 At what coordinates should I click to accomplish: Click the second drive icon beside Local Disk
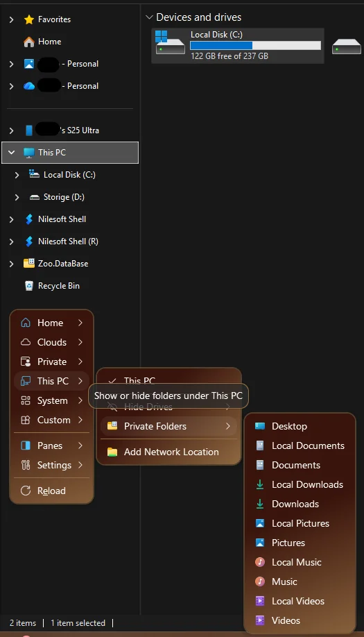click(x=347, y=46)
